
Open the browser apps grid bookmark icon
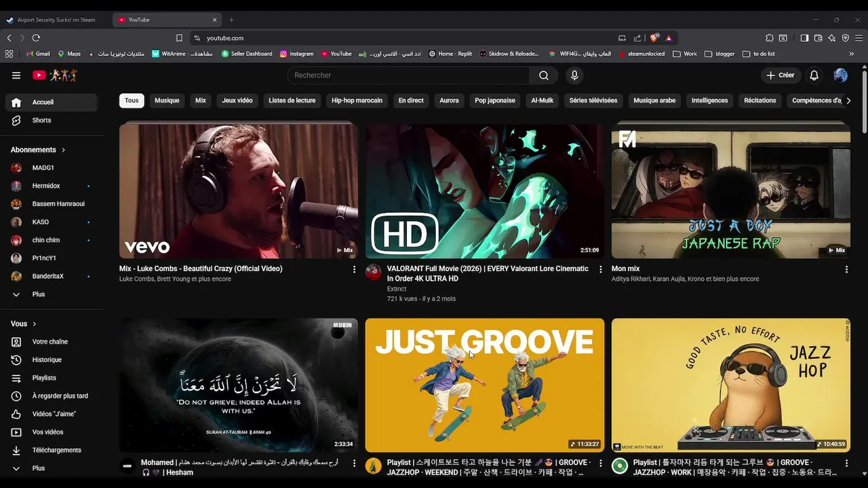click(x=9, y=54)
